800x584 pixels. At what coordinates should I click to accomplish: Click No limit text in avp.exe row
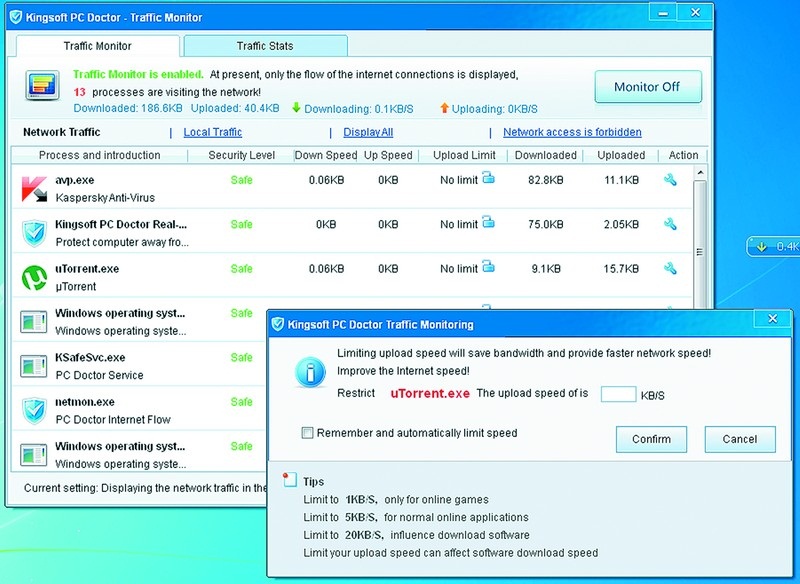[459, 180]
